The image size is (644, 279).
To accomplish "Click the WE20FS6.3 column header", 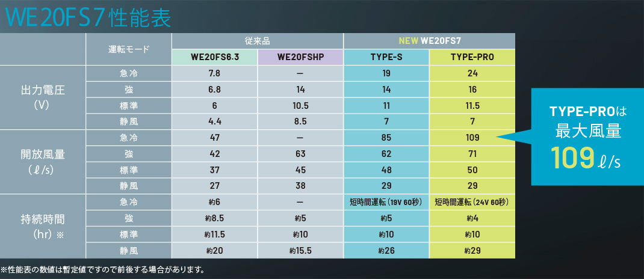I will [x=214, y=58].
